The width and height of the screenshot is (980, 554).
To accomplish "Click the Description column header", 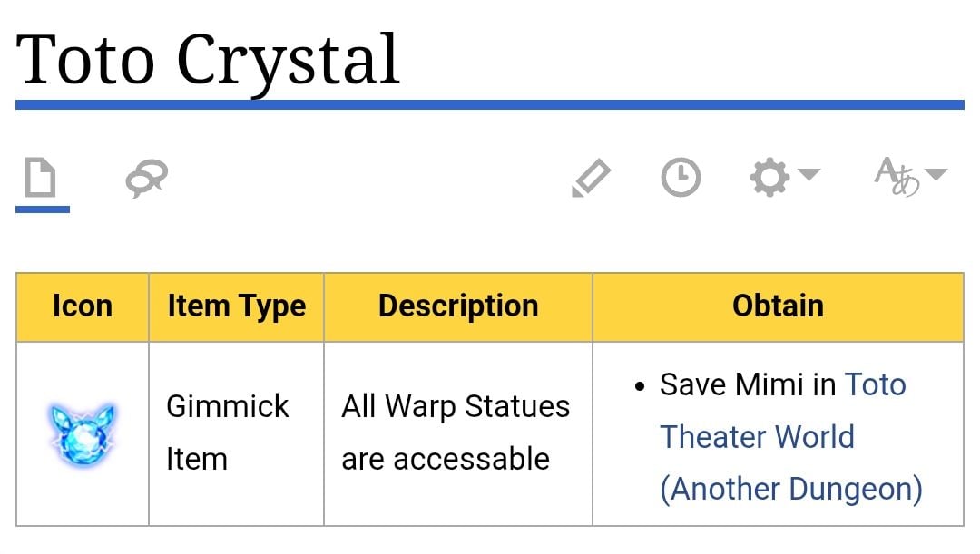I will [x=458, y=306].
